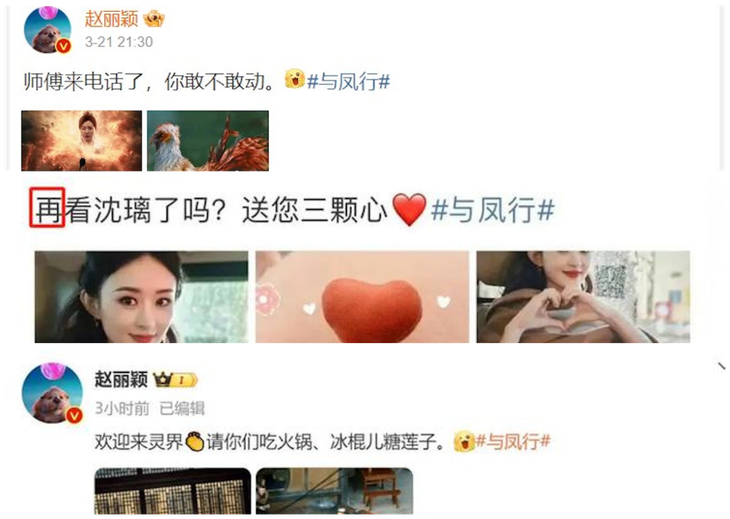Open the fiery phoenix woman thumbnail
This screenshot has height=519, width=730.
coord(81,141)
